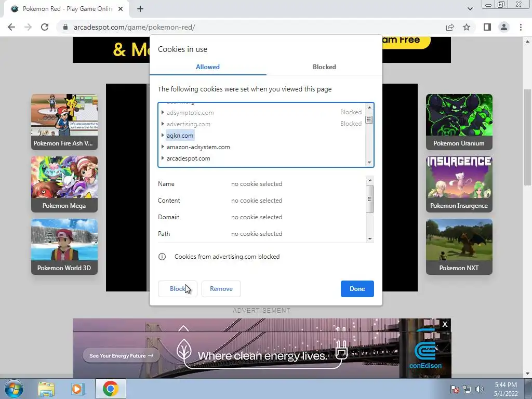
Task: Open a new tab with plus icon
Action: click(x=140, y=9)
